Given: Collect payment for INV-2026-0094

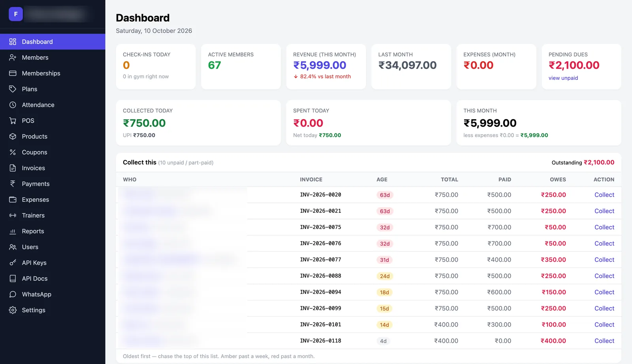Looking at the screenshot, I should tap(604, 292).
